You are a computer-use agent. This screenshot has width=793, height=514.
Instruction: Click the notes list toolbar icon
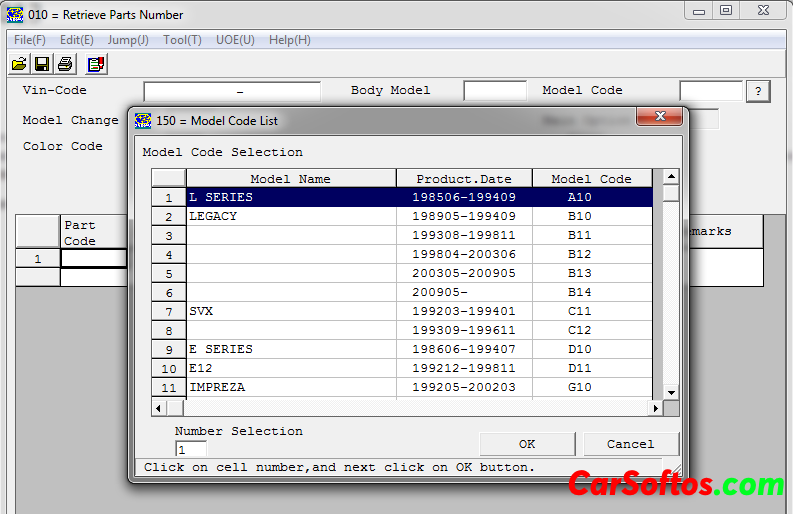pos(96,64)
